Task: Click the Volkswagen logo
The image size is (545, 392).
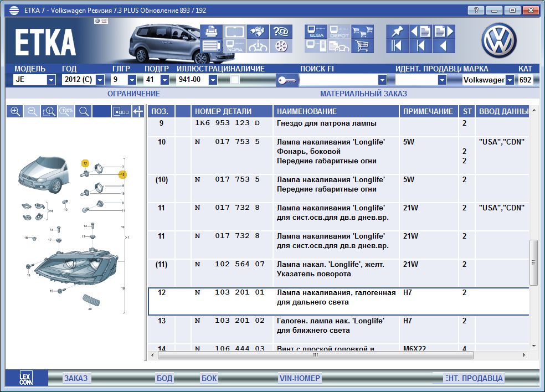Action: pyautogui.click(x=499, y=40)
